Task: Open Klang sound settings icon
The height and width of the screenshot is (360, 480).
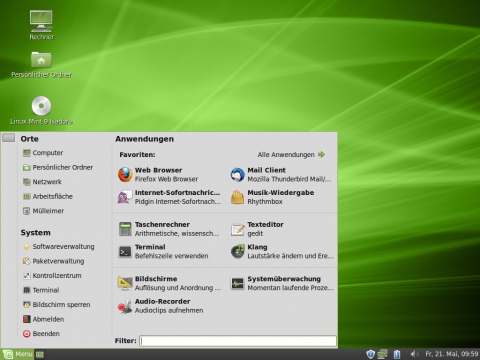Action: click(238, 252)
